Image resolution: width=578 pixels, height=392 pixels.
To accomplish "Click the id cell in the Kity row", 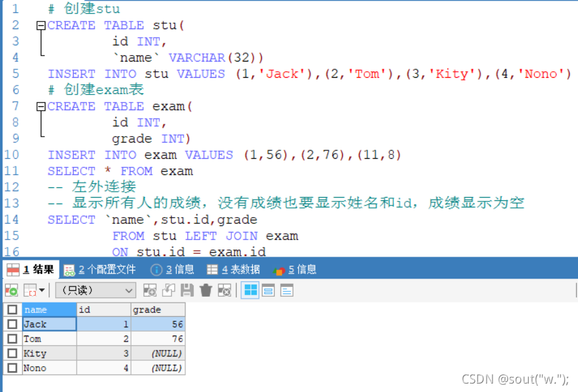I will [x=104, y=353].
